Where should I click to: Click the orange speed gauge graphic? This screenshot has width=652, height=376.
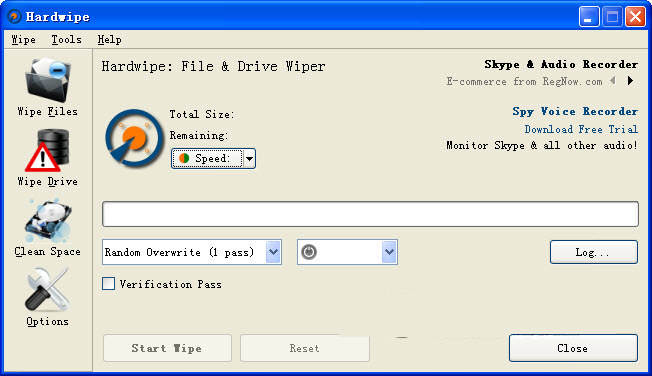click(134, 139)
